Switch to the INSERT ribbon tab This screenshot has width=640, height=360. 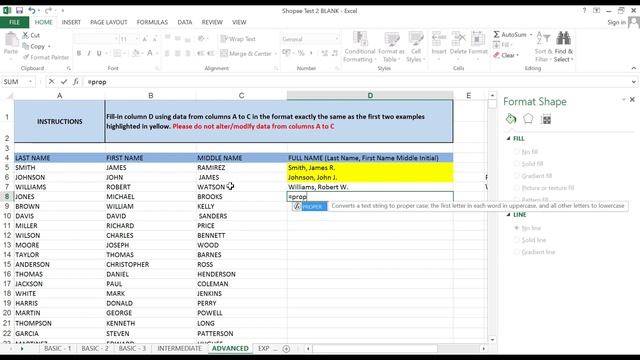point(71,22)
